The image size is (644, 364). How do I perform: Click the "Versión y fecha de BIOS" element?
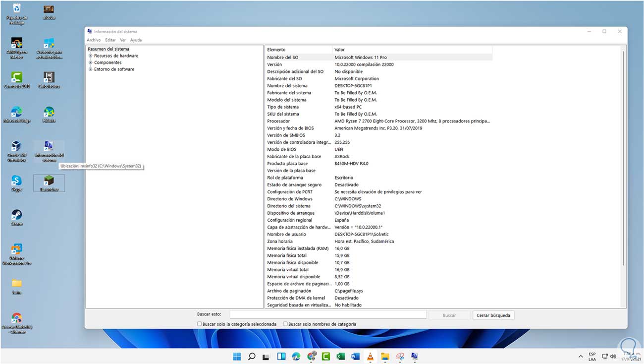click(290, 128)
